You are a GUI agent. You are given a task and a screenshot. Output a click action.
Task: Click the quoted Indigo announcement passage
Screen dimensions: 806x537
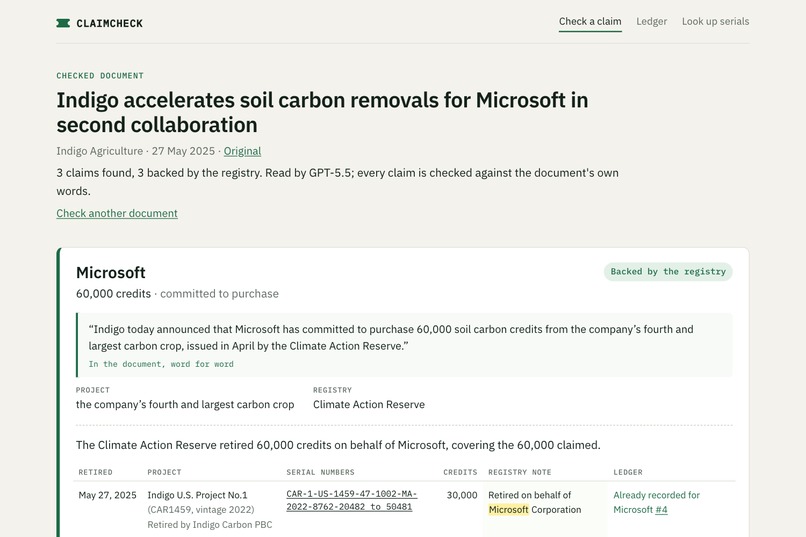(391, 338)
